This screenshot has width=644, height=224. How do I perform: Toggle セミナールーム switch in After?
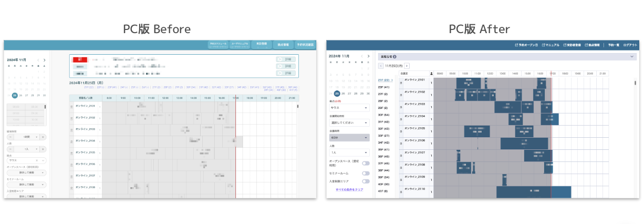[x=366, y=173]
